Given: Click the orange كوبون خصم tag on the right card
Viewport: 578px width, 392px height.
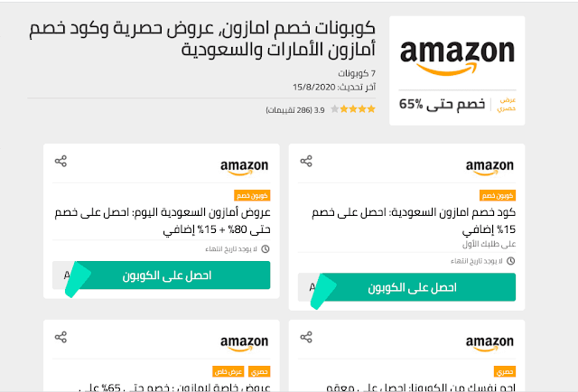Looking at the screenshot, I should (497, 195).
